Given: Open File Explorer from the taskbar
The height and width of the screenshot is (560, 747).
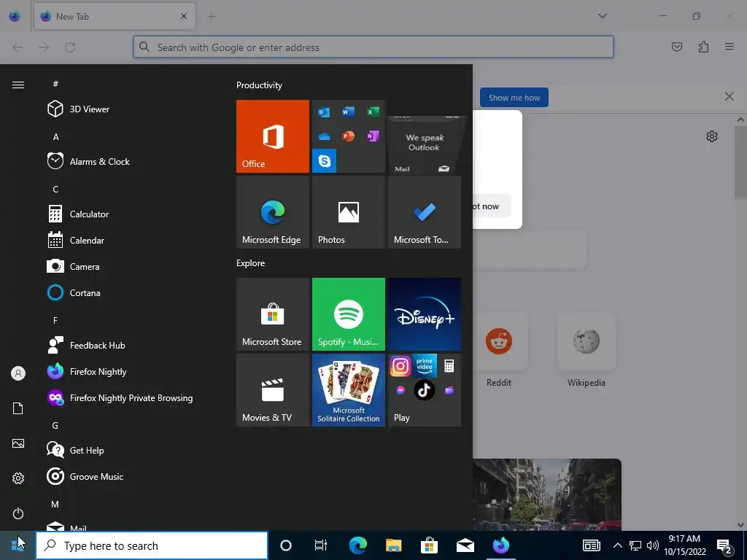Looking at the screenshot, I should click(393, 545).
